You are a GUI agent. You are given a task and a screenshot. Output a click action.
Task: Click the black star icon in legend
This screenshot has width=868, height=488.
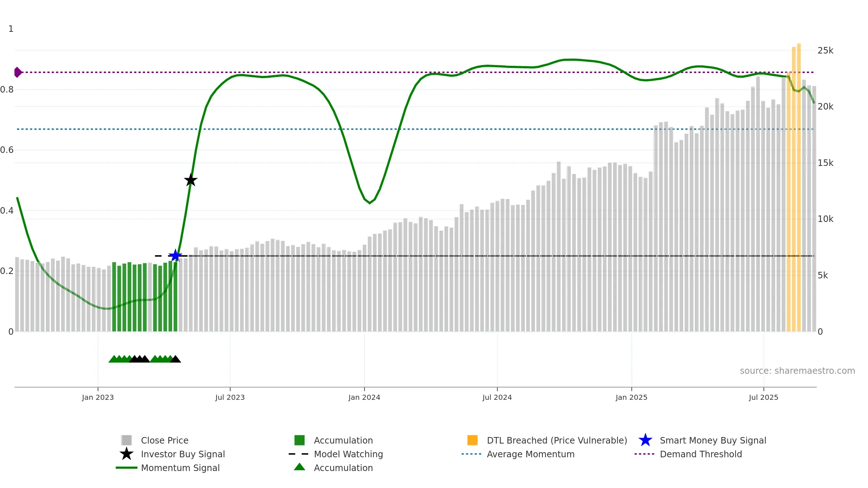click(x=127, y=454)
